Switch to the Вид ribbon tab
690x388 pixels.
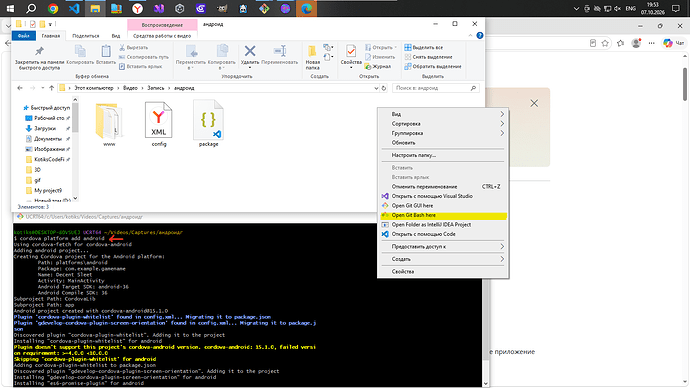(x=116, y=36)
